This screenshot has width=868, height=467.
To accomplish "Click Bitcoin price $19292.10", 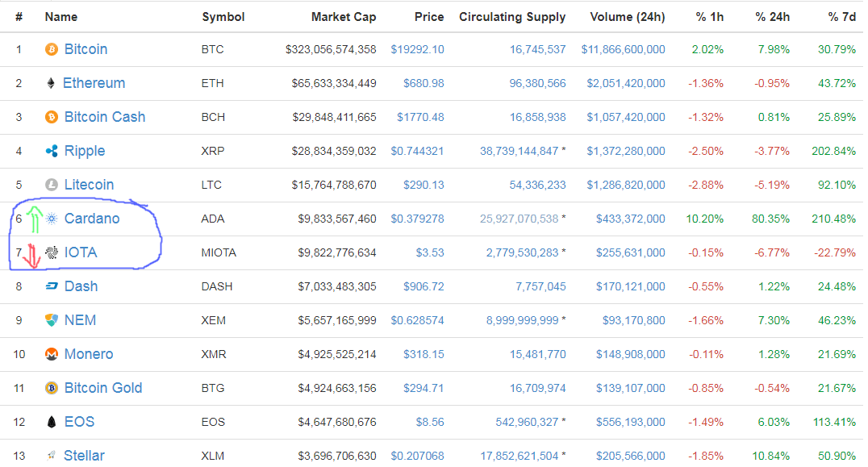I will [x=417, y=49].
